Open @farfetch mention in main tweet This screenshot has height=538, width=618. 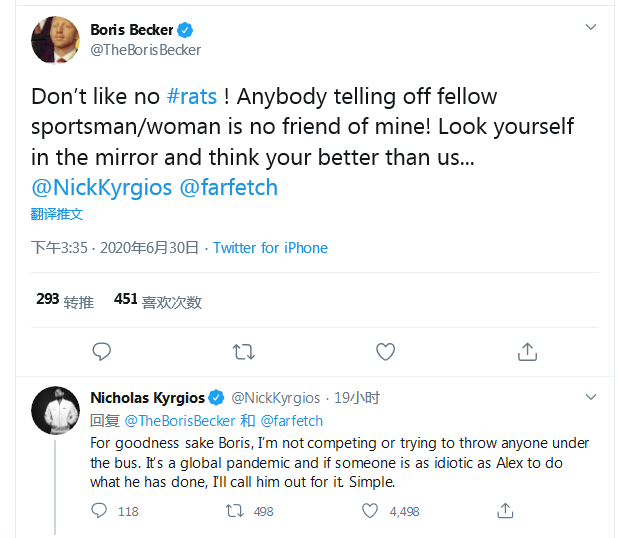tap(228, 187)
